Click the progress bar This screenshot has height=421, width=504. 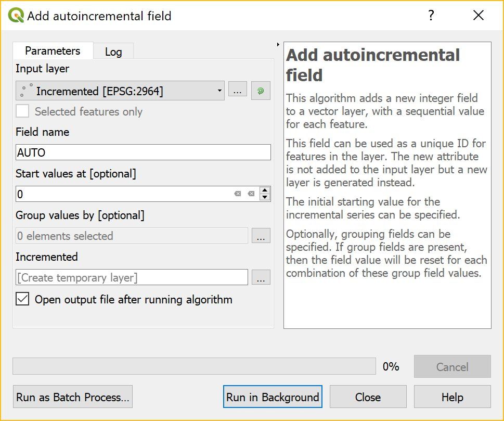pyautogui.click(x=194, y=366)
